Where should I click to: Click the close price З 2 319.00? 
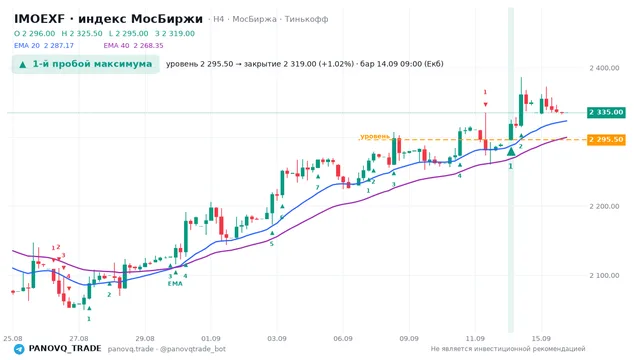175,33
